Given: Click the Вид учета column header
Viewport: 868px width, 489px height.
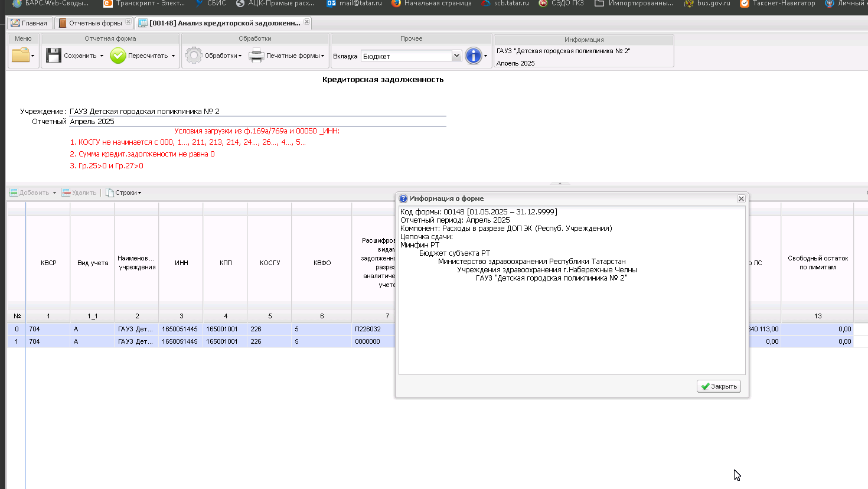Looking at the screenshot, I should tap(93, 263).
